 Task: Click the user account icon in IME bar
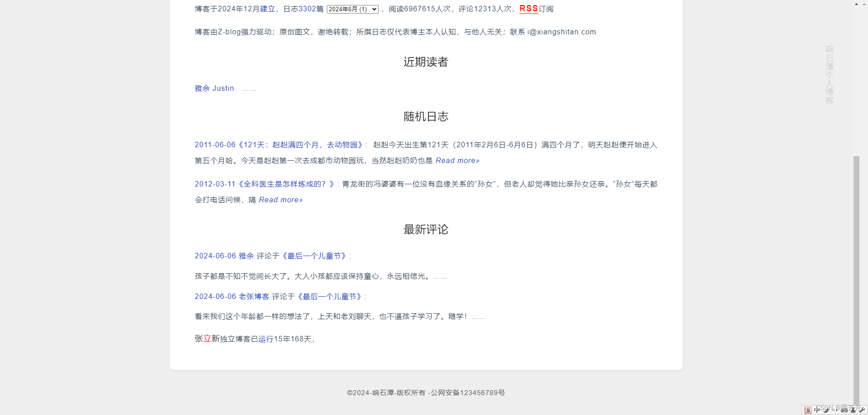pyautogui.click(x=853, y=410)
